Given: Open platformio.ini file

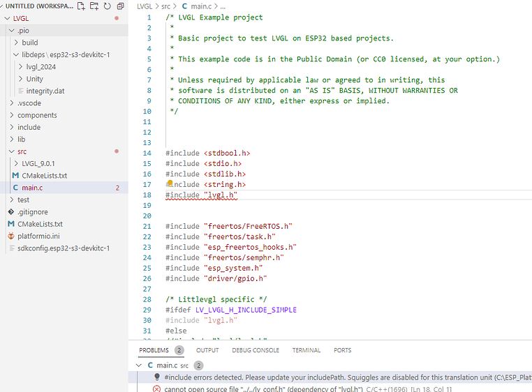Looking at the screenshot, I should [64, 236].
